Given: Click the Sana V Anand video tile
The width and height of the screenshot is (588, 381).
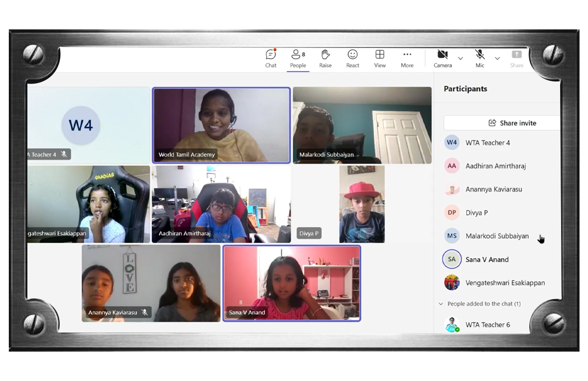Looking at the screenshot, I should coord(292,283).
